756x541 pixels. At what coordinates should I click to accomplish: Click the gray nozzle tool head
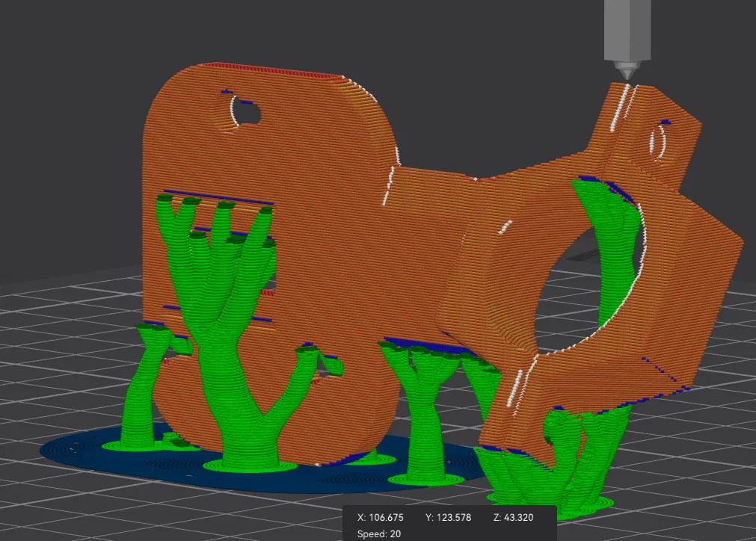[627, 40]
